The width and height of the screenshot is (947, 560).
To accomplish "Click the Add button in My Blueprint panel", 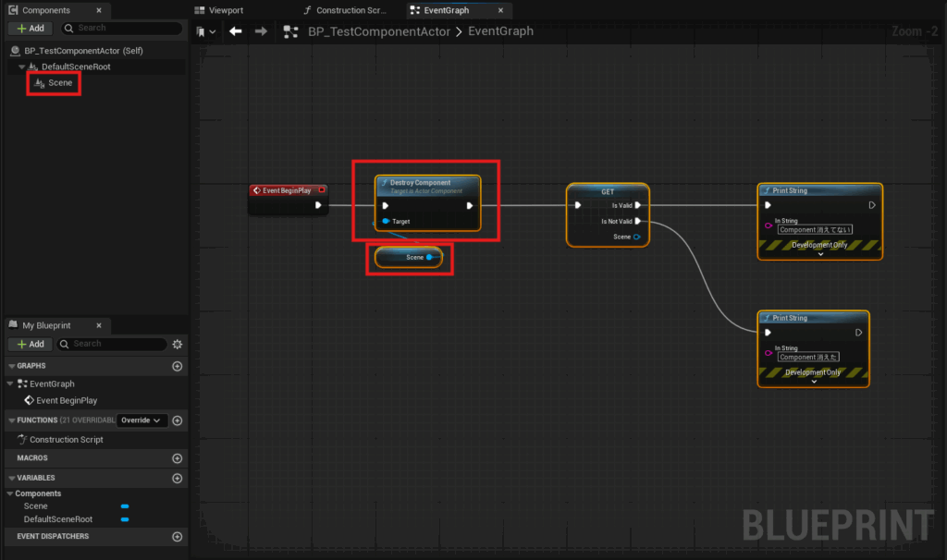I will coord(30,344).
